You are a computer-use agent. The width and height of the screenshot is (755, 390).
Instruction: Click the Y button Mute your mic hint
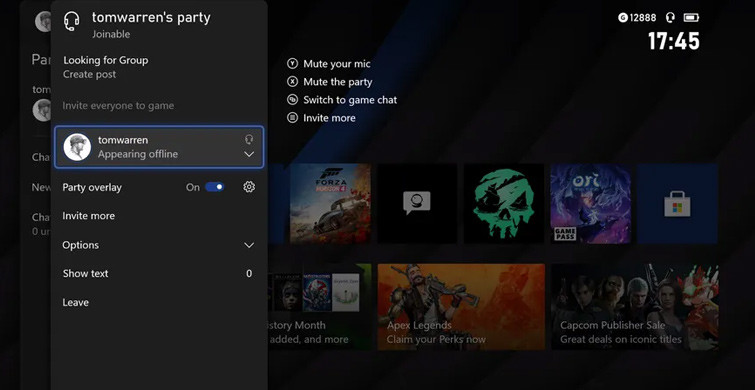[292, 64]
